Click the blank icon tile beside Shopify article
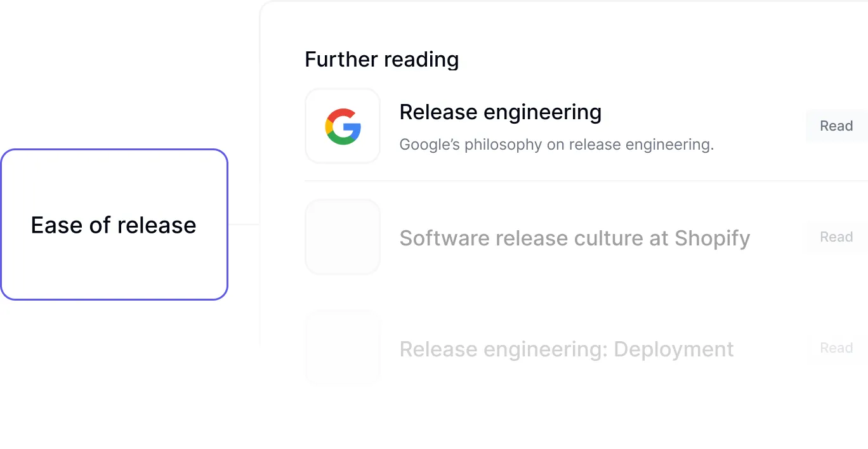This screenshot has height=449, width=868. [343, 237]
